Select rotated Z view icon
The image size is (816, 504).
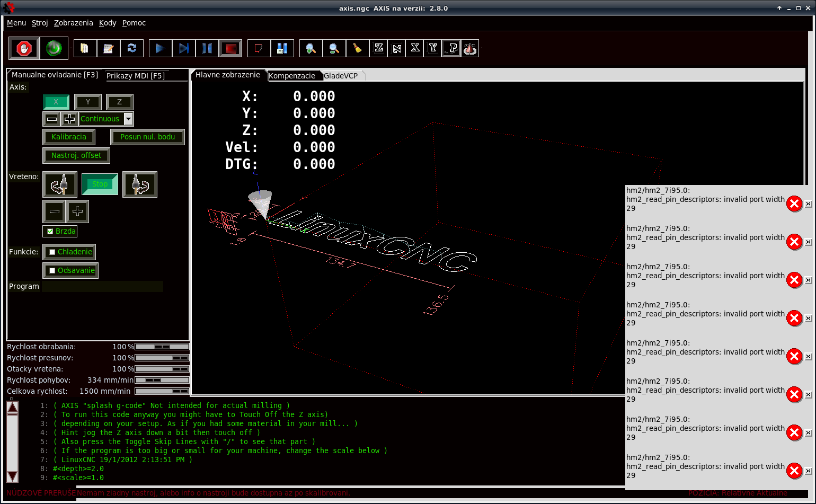pyautogui.click(x=397, y=48)
